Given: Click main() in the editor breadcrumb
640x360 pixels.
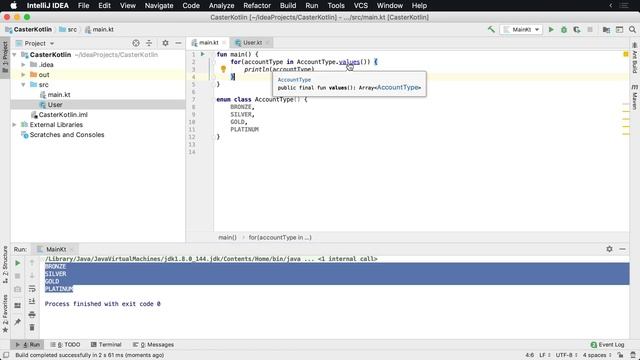Looking at the screenshot, I should [x=227, y=237].
